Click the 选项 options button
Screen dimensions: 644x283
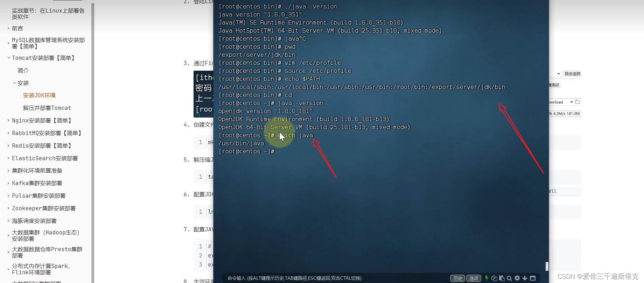coord(474,278)
